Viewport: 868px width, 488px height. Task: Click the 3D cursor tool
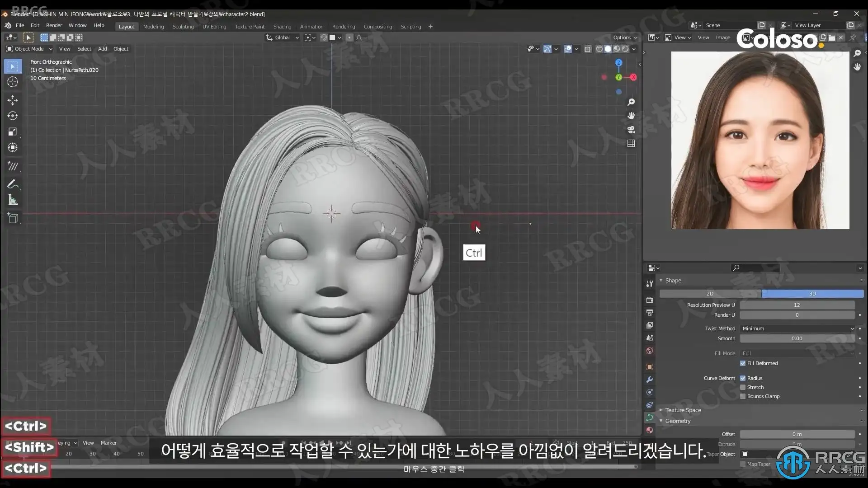coord(13,82)
